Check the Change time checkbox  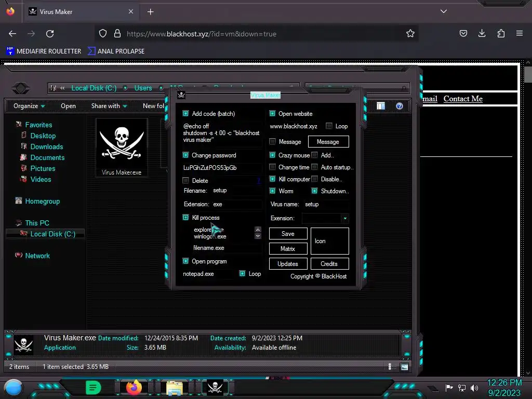(272, 167)
